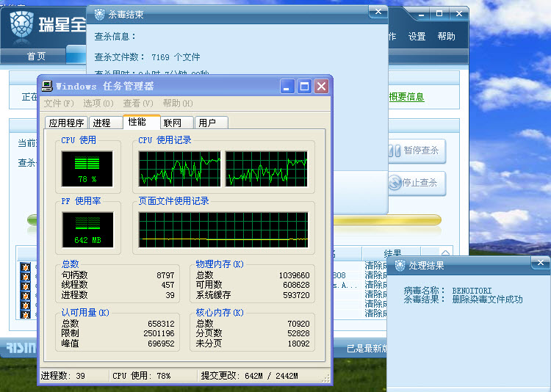Click the Rising antivirus lion shield logo
The height and width of the screenshot is (392, 551).
(x=22, y=23)
